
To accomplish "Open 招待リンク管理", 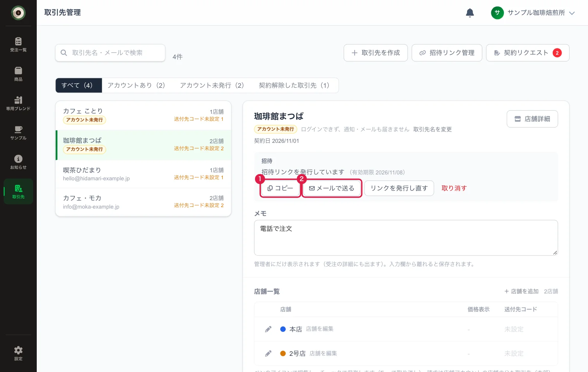I will 447,53.
